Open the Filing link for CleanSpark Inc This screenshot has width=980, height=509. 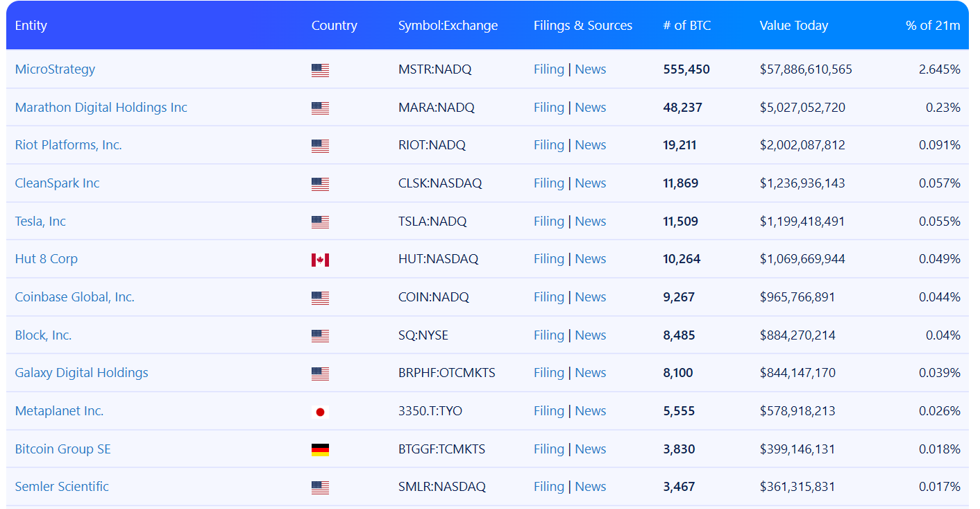point(548,183)
